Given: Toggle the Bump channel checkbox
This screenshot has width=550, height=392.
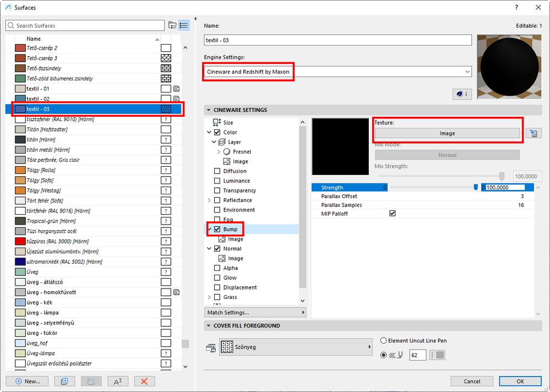Looking at the screenshot, I should 217,230.
